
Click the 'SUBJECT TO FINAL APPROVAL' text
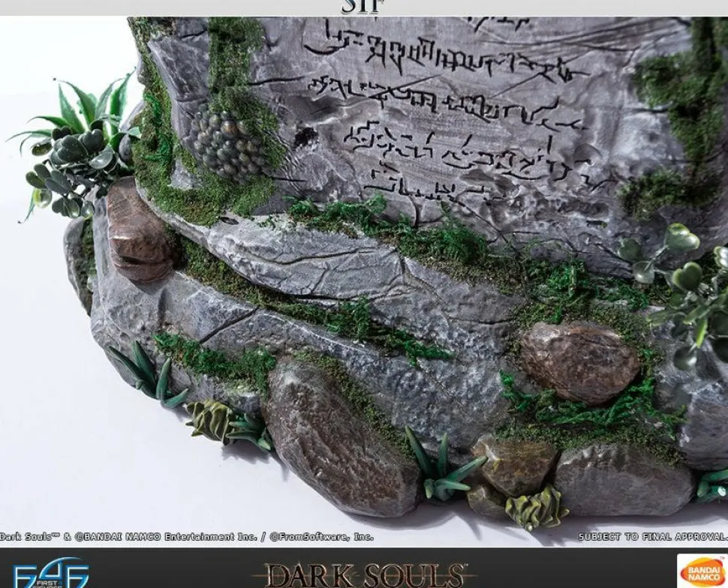[653, 537]
